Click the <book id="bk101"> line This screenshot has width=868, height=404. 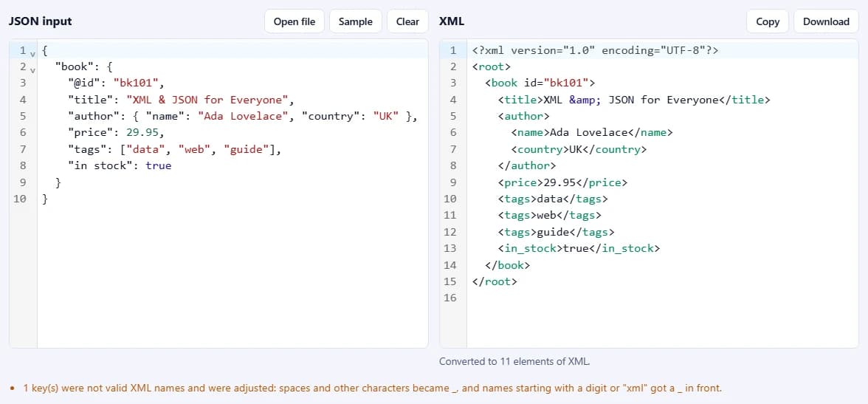[540, 83]
